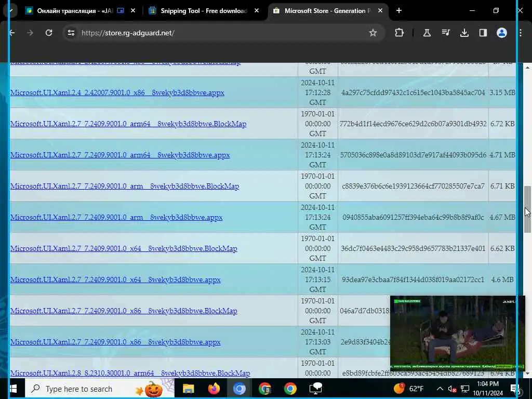532x399 pixels.
Task: Open the active Chrome taskbar icon
Action: (x=239, y=389)
